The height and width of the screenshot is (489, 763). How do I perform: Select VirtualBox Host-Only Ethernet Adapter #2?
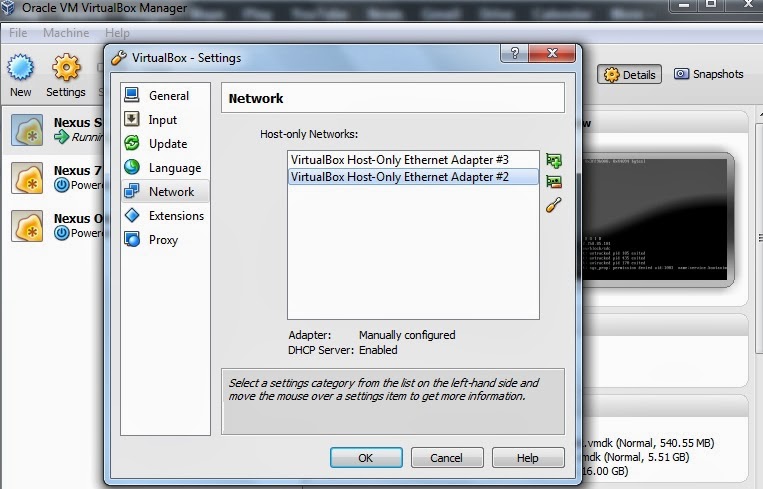click(x=413, y=177)
